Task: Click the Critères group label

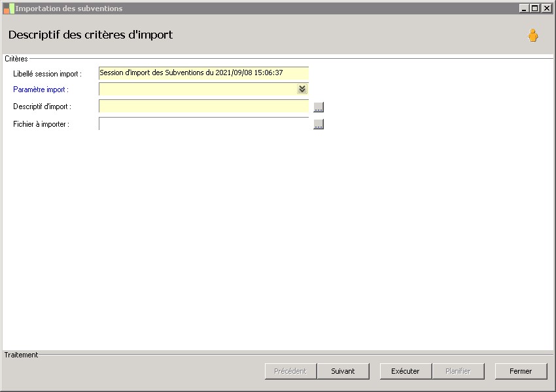Action: 16,59
